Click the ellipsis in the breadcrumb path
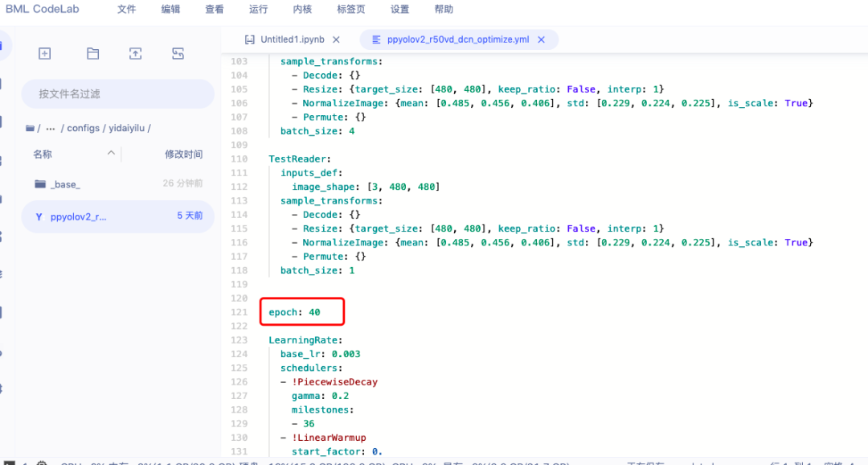The width and height of the screenshot is (868, 465). coord(51,128)
